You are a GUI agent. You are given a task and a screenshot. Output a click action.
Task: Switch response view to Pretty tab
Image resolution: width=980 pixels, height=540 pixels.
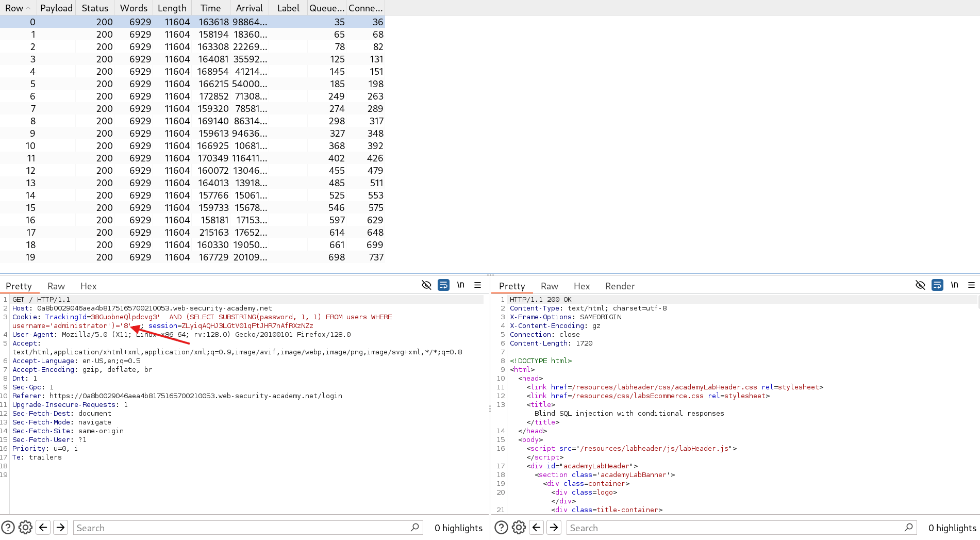(512, 286)
